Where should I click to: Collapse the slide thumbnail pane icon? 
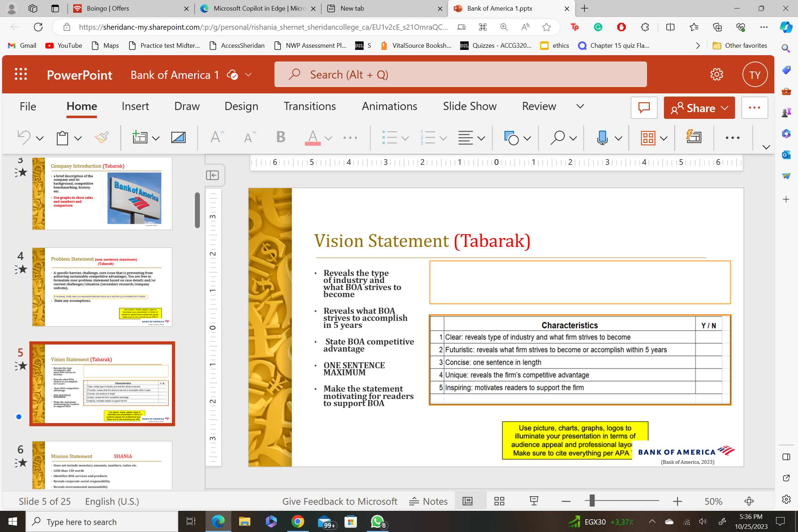click(213, 175)
